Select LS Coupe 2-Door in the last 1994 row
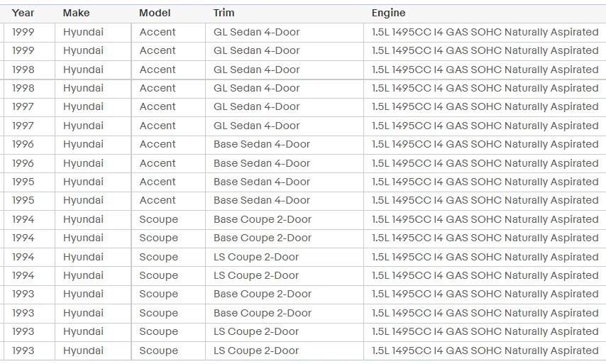The width and height of the screenshot is (606, 364). pyautogui.click(x=256, y=275)
